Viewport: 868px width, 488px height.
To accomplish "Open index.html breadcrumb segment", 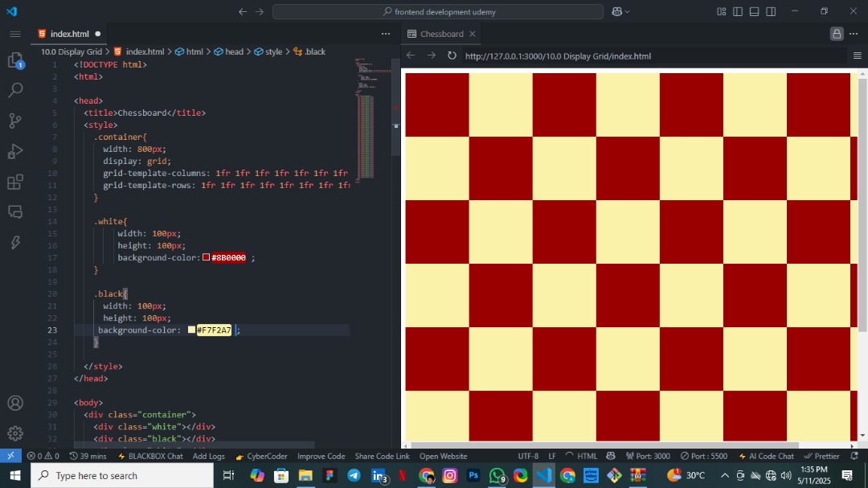I will point(139,51).
